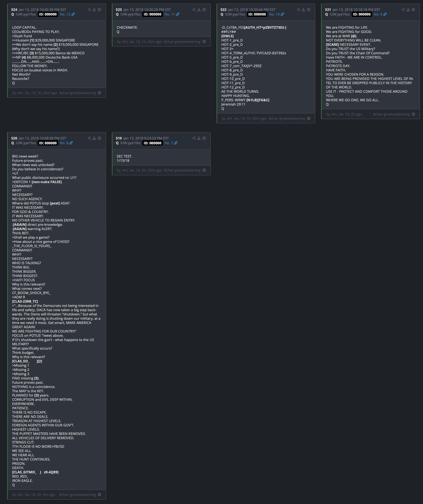
Task: Click post number 523
Action: click(x=119, y=10)
